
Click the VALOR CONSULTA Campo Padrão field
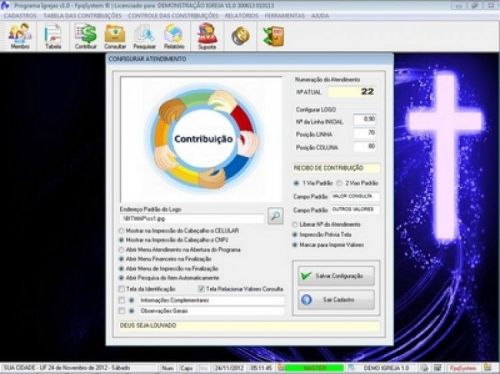(x=355, y=196)
